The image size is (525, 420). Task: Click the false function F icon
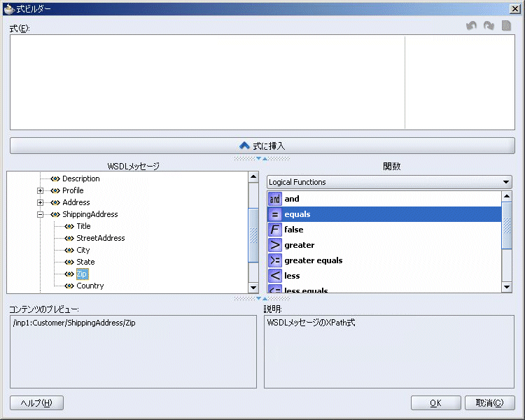pos(275,230)
